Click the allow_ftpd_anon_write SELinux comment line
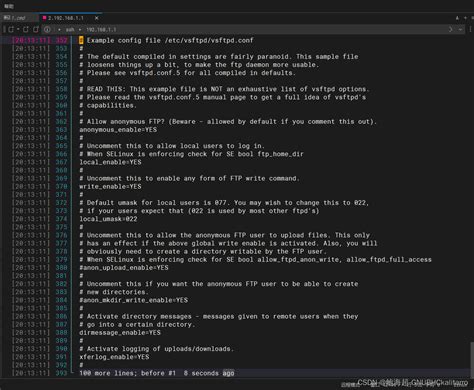 tap(255, 259)
